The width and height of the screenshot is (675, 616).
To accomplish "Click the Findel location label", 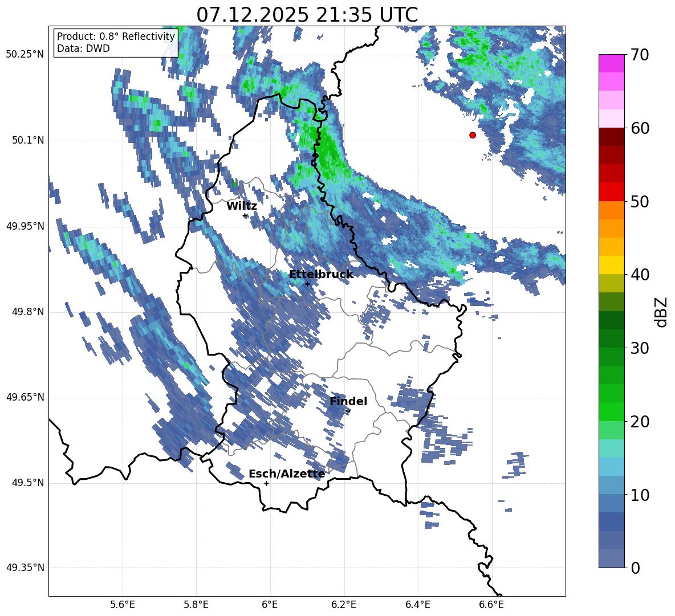I will tap(348, 401).
